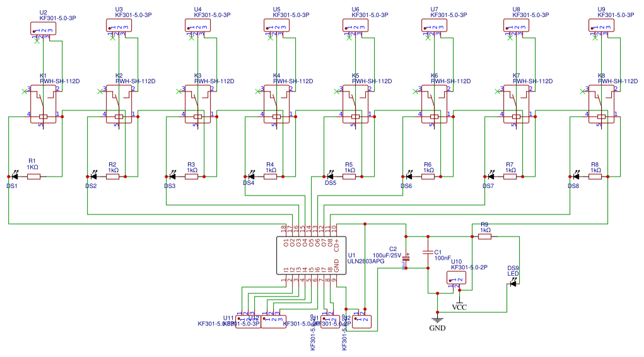Select the K8 relay symbol
The image size is (644, 357).
(x=601, y=104)
